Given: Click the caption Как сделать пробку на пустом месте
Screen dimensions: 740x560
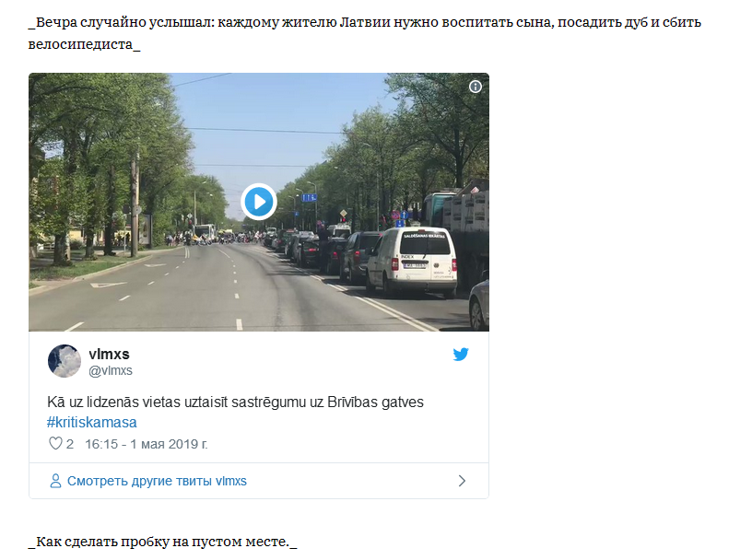Looking at the screenshot, I should point(162,542).
